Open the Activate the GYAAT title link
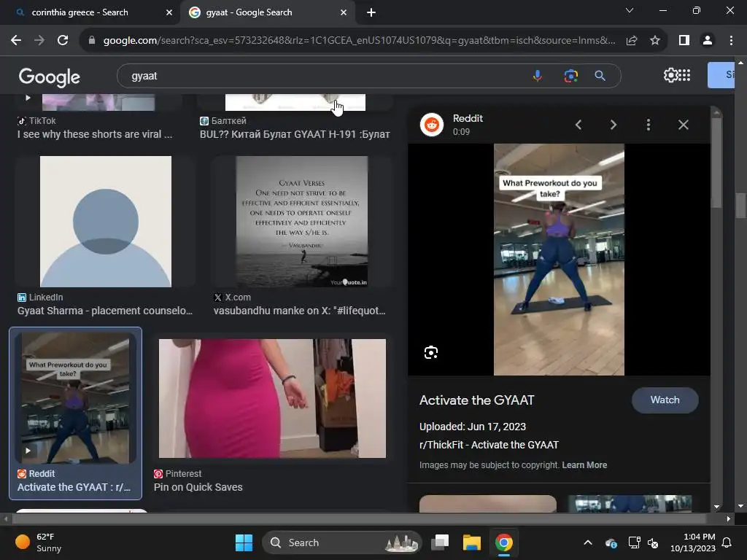 click(477, 400)
